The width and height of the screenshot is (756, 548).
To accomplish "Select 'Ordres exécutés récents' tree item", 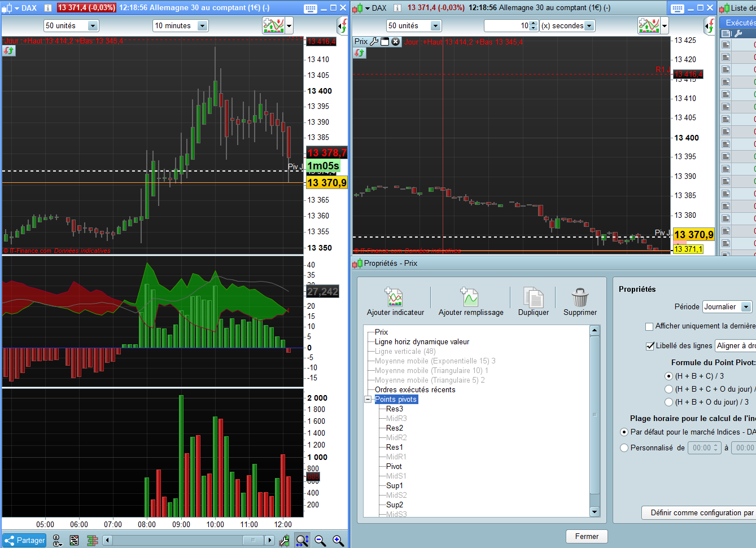I will (x=415, y=389).
